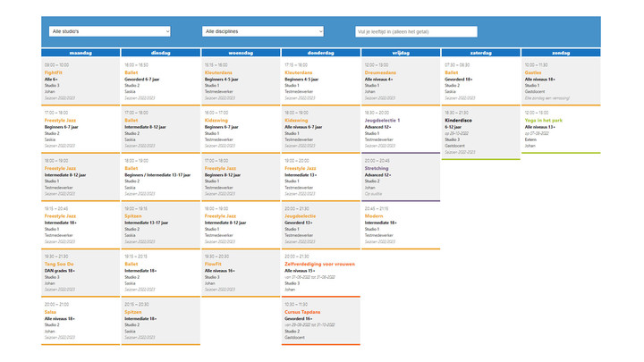Screen dimensions: 644x362
Task: Open the Modern class on vrijdag
Action: [x=401, y=225]
